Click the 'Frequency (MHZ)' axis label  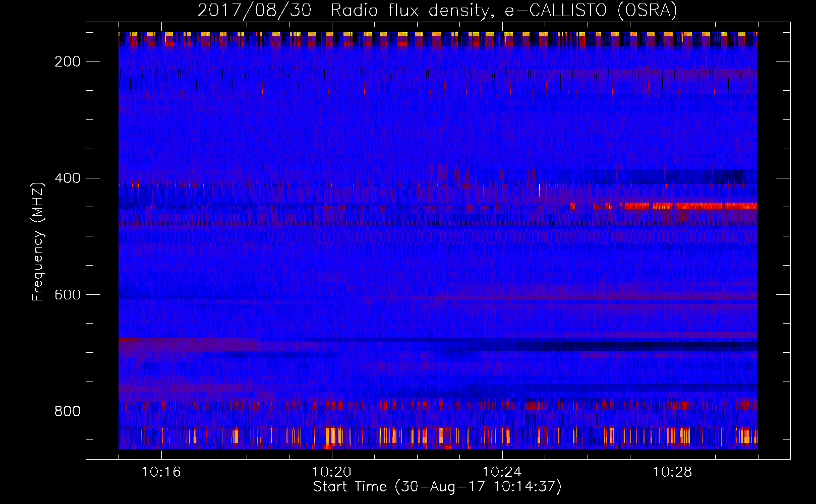[x=38, y=241]
